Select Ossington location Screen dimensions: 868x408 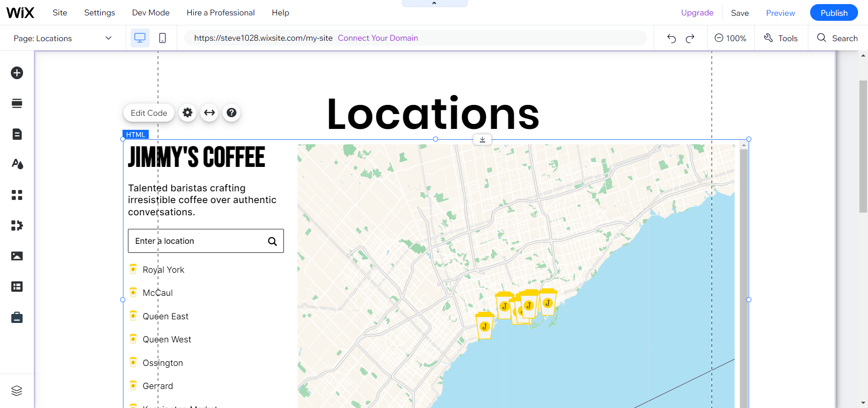(x=163, y=363)
